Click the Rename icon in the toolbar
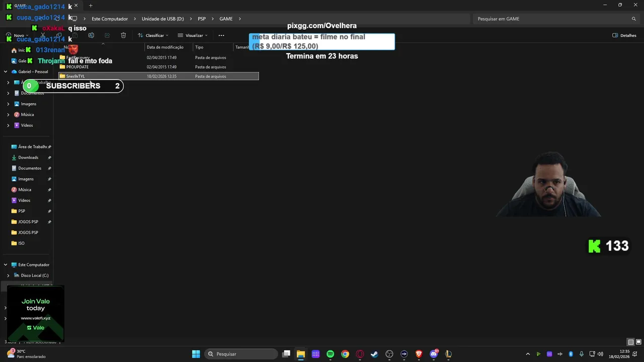The width and height of the screenshot is (644, 362). 91,35
